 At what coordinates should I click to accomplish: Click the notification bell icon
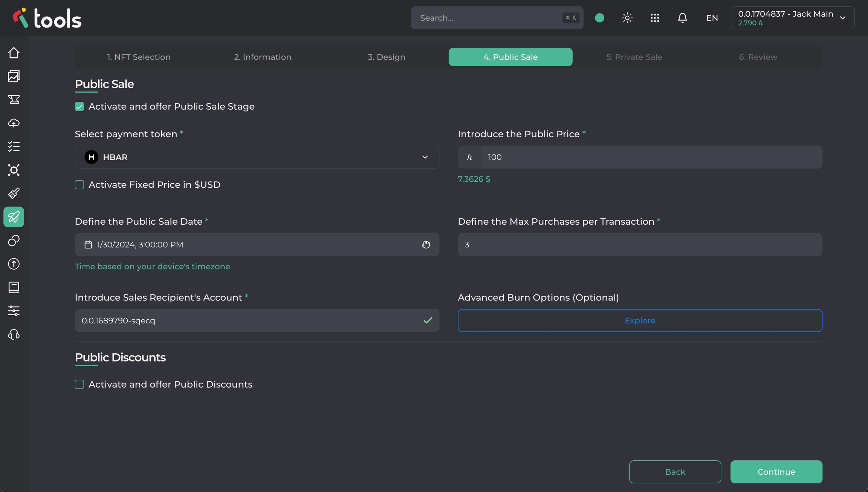click(x=682, y=18)
